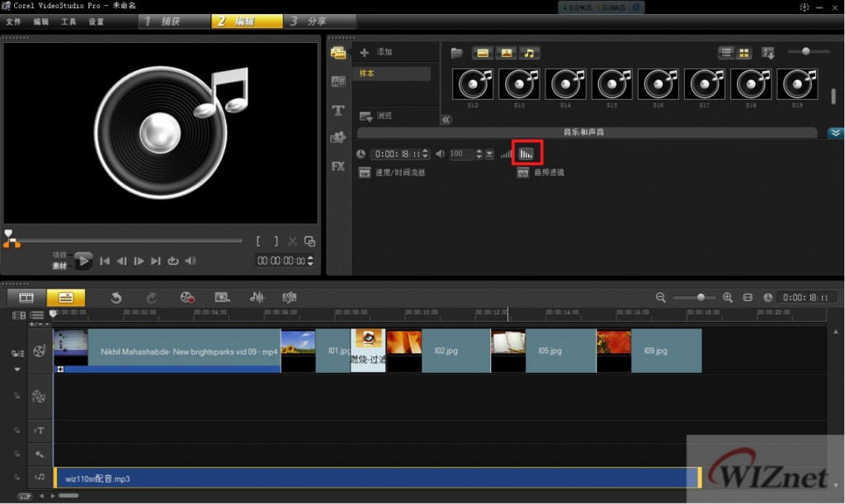Click the timeline zoom slider
This screenshot has height=504, width=845.
[x=701, y=298]
